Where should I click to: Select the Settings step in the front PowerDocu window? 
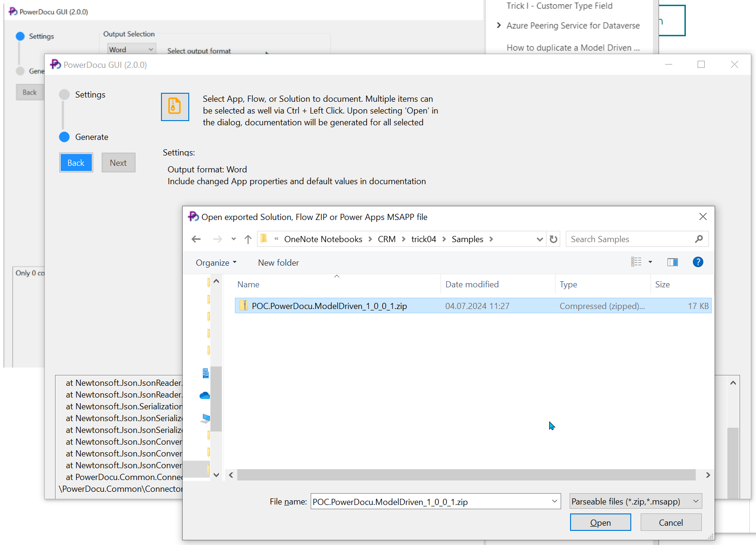[x=82, y=95]
